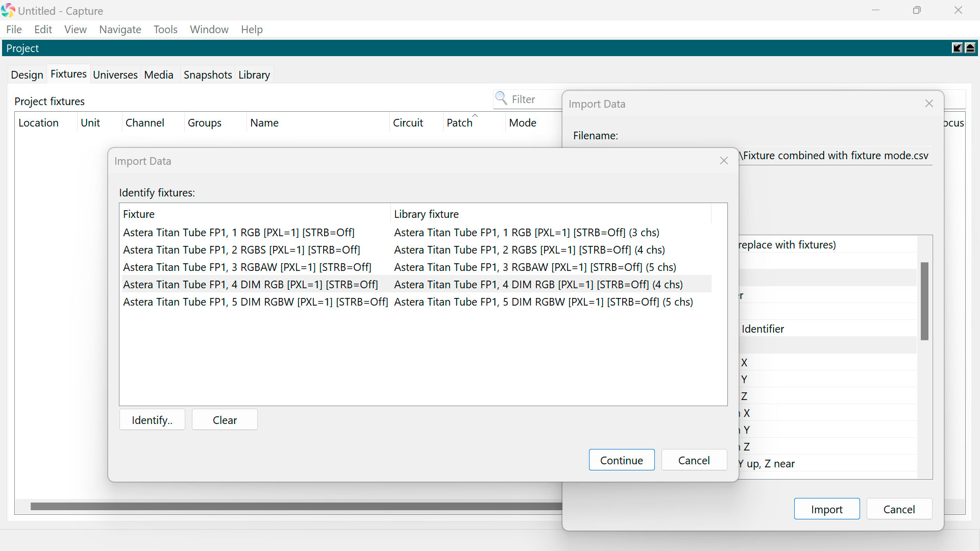This screenshot has width=980, height=551.
Task: Select the '1 RGB [PXL=1]' fixture row
Action: 239,233
